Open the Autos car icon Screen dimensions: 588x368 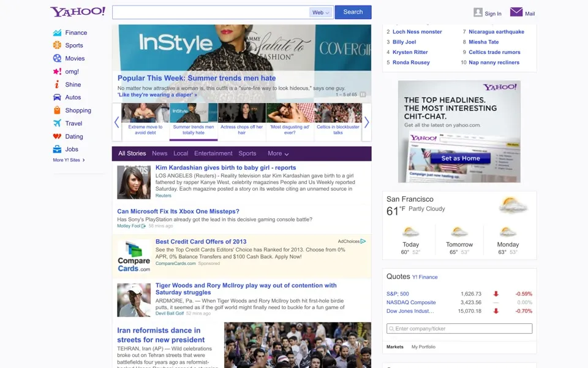(57, 98)
